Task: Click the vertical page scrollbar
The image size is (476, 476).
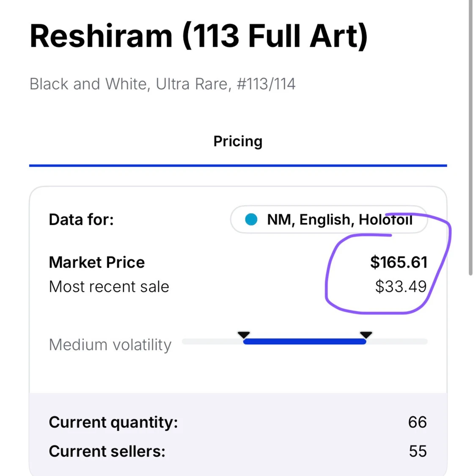Action: [x=470, y=138]
